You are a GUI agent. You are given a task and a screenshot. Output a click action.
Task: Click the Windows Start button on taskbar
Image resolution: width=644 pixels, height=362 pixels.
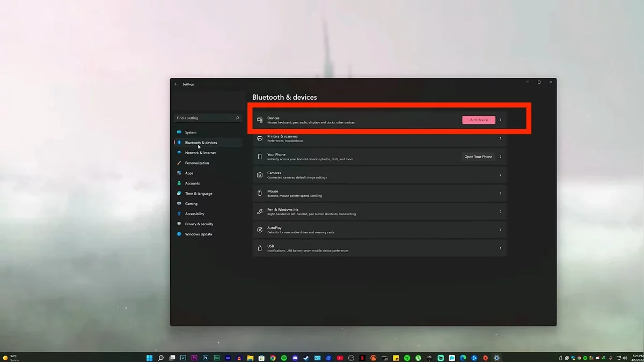[x=150, y=358]
